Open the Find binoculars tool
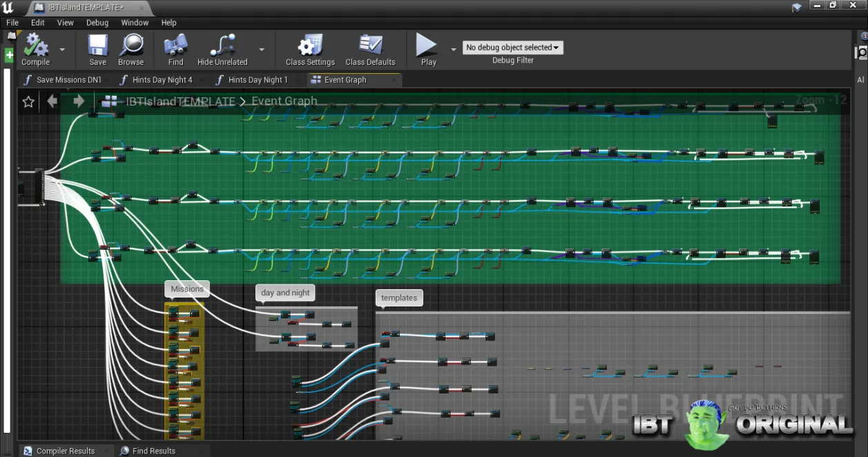 pyautogui.click(x=175, y=50)
